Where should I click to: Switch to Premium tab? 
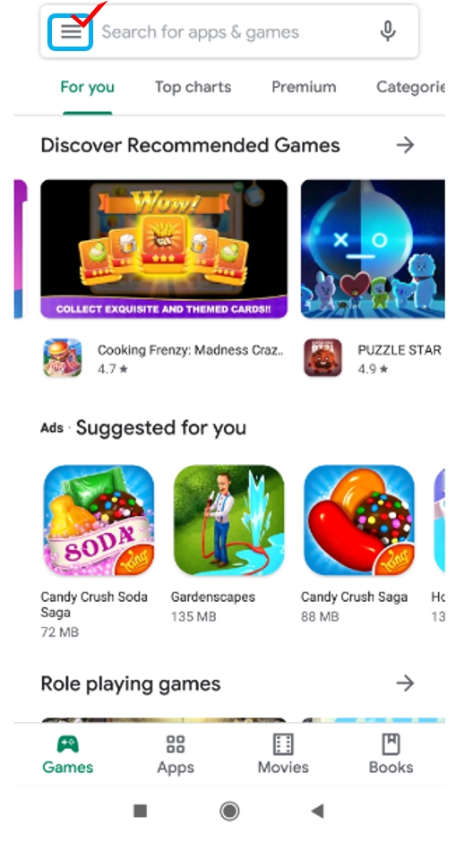coord(304,87)
